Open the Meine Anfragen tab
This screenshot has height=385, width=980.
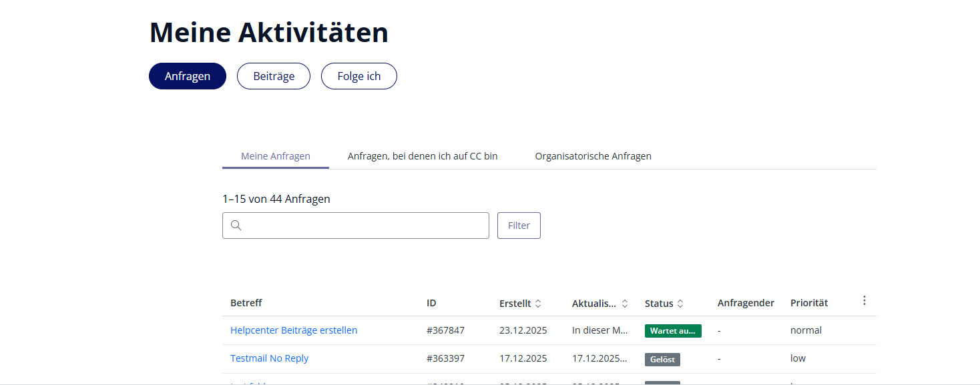[276, 156]
